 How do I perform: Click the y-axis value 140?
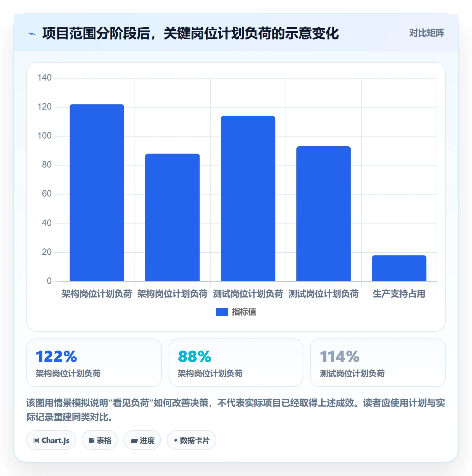(45, 78)
